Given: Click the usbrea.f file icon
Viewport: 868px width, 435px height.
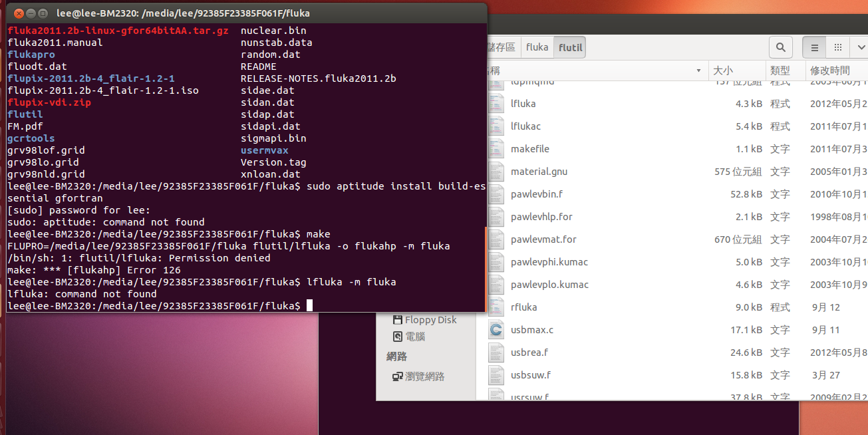Looking at the screenshot, I should click(496, 353).
